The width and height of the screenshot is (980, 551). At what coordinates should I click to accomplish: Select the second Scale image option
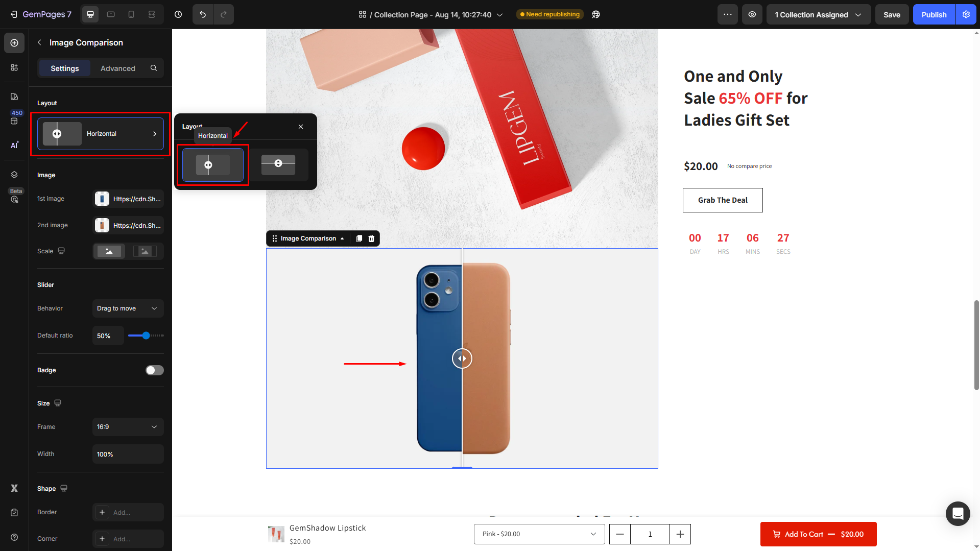click(x=145, y=251)
